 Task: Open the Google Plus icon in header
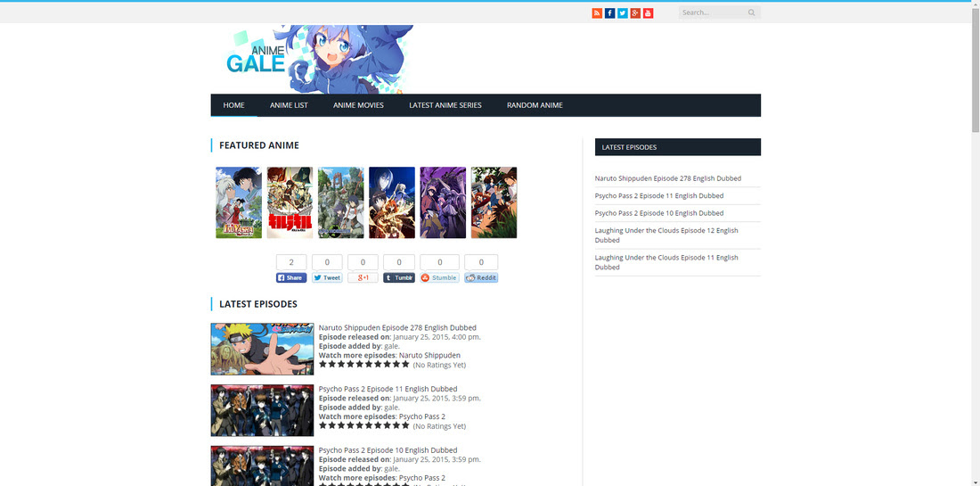click(x=635, y=13)
